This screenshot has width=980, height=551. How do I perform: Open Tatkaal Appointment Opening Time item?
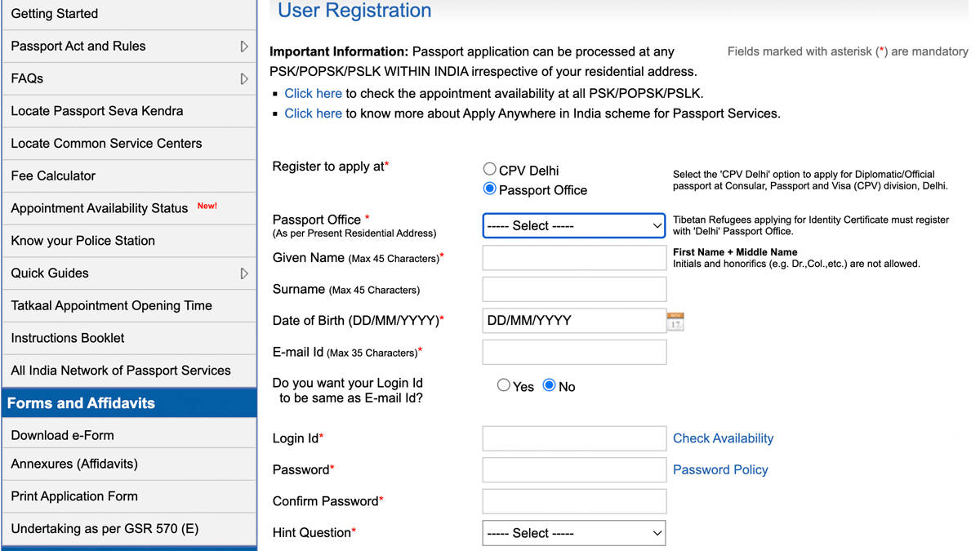click(x=129, y=306)
